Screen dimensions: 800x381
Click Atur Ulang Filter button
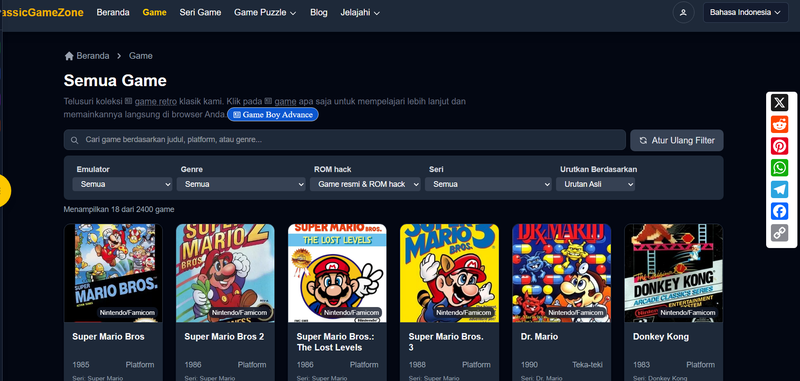point(677,140)
